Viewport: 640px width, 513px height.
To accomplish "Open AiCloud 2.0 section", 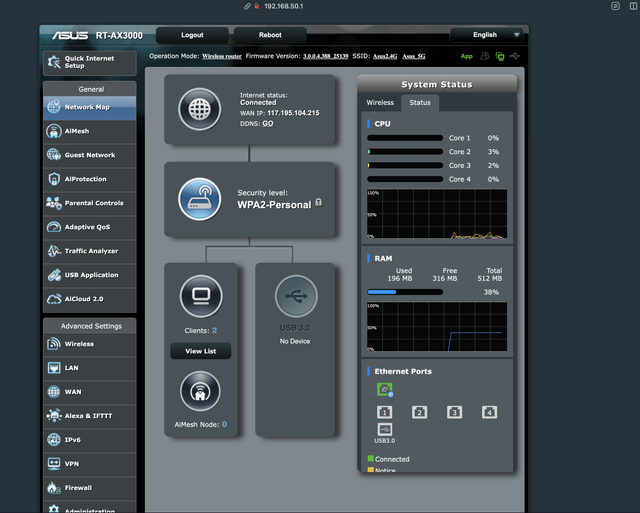I will 89,299.
